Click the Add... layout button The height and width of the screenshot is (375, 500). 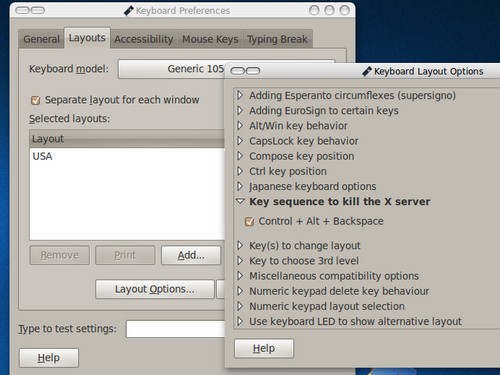[x=191, y=255]
